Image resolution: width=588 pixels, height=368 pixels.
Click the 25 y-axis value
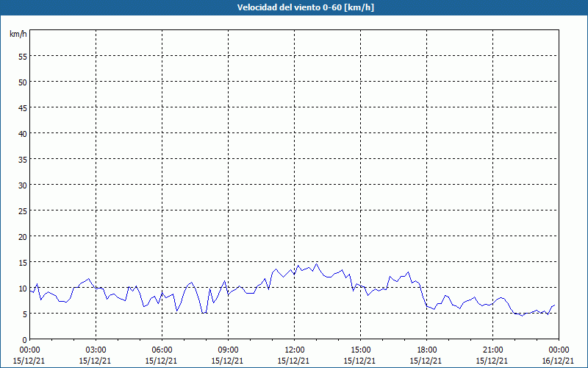point(23,210)
